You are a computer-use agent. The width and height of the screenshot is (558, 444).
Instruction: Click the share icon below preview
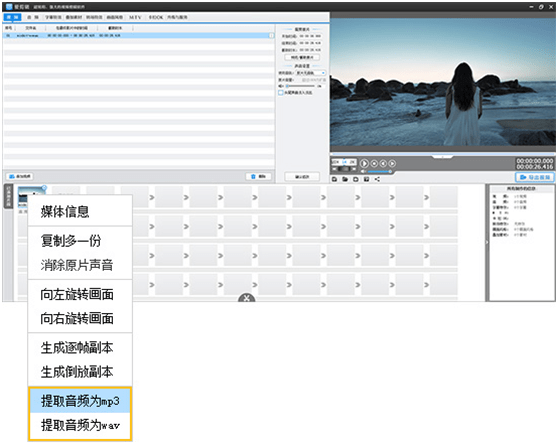click(x=377, y=179)
